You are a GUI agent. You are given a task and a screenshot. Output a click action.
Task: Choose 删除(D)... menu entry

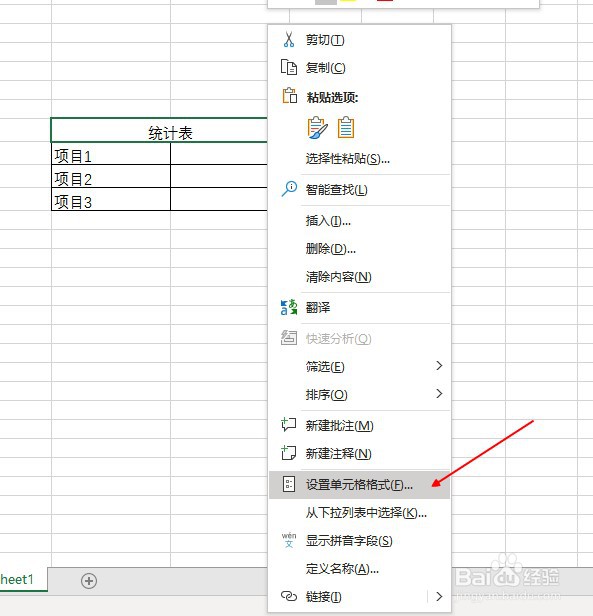[x=359, y=249]
